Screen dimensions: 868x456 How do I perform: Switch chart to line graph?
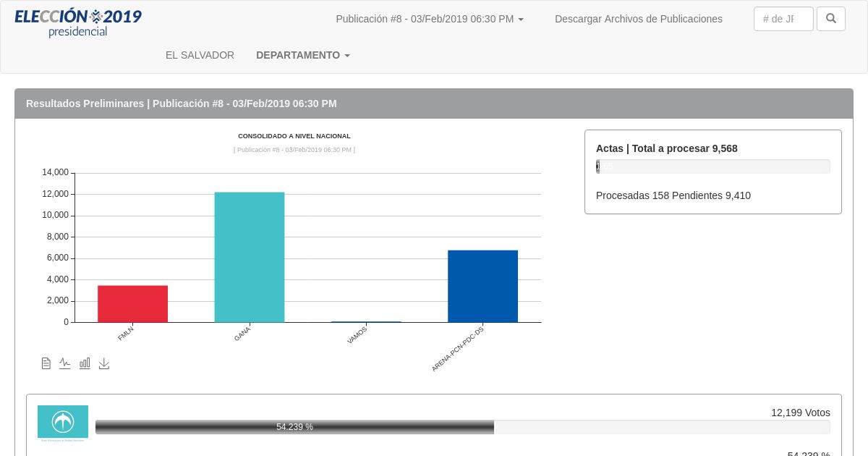[65, 363]
